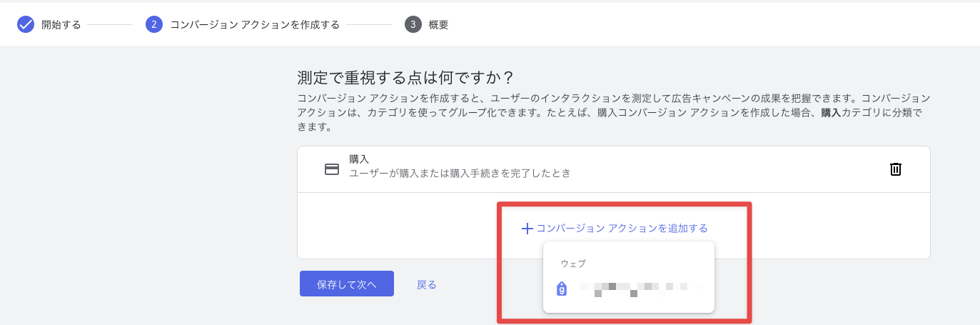Click the Google tag icon under ウェブ
The width and height of the screenshot is (980, 325).
(562, 289)
